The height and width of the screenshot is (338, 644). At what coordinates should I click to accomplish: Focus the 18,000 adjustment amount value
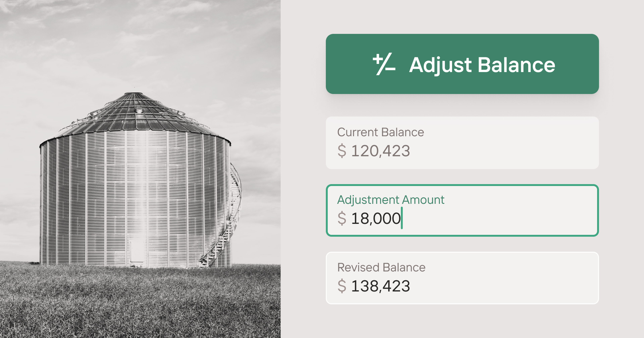[x=376, y=218]
